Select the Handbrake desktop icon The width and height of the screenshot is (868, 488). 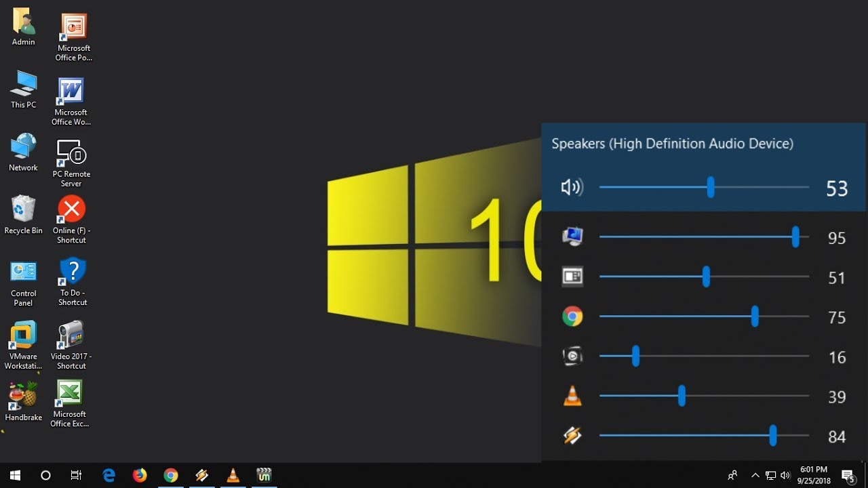24,402
